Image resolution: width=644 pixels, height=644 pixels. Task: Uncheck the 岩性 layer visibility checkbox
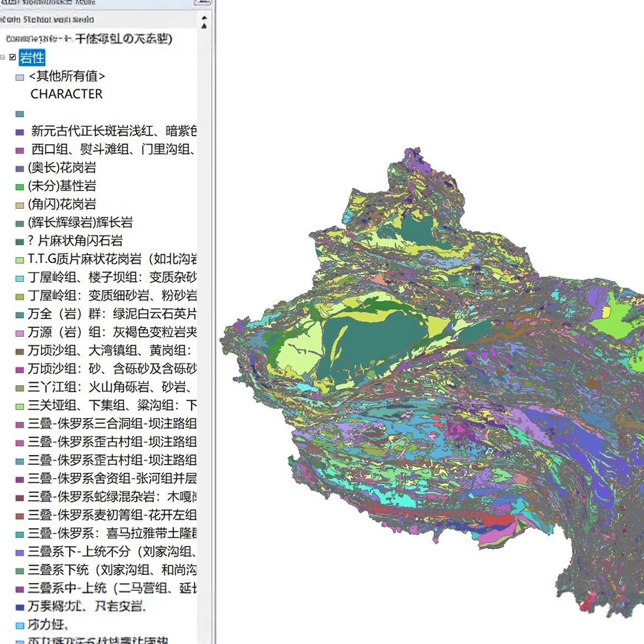tap(12, 58)
